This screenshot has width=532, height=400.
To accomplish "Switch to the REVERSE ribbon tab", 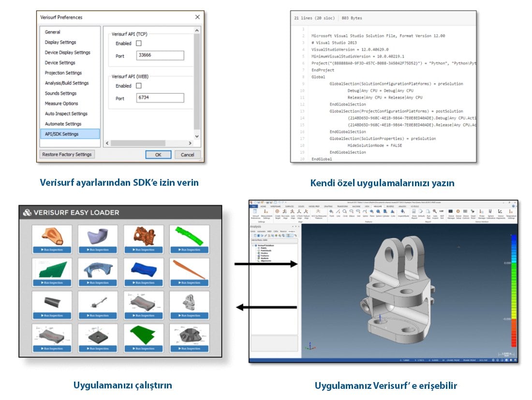I will (x=390, y=206).
